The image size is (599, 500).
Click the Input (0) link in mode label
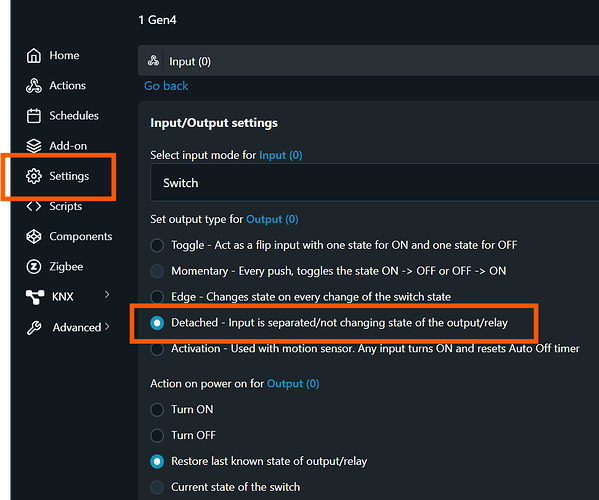pyautogui.click(x=281, y=155)
